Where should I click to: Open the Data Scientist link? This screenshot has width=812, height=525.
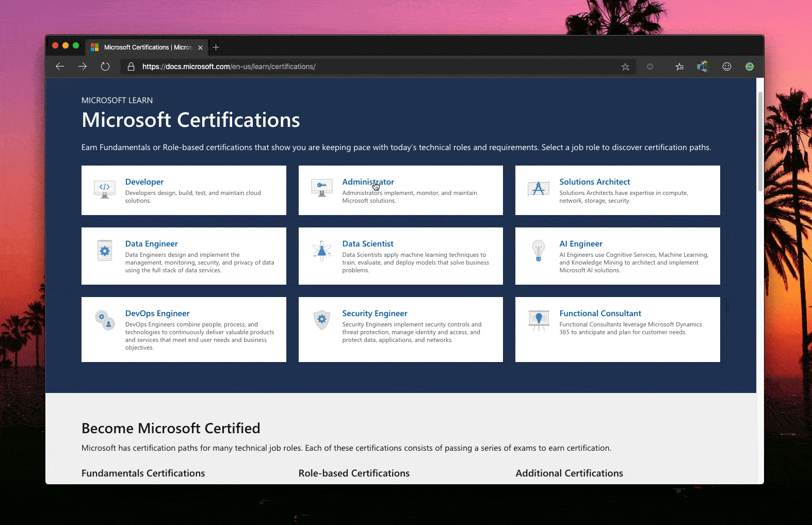point(368,243)
